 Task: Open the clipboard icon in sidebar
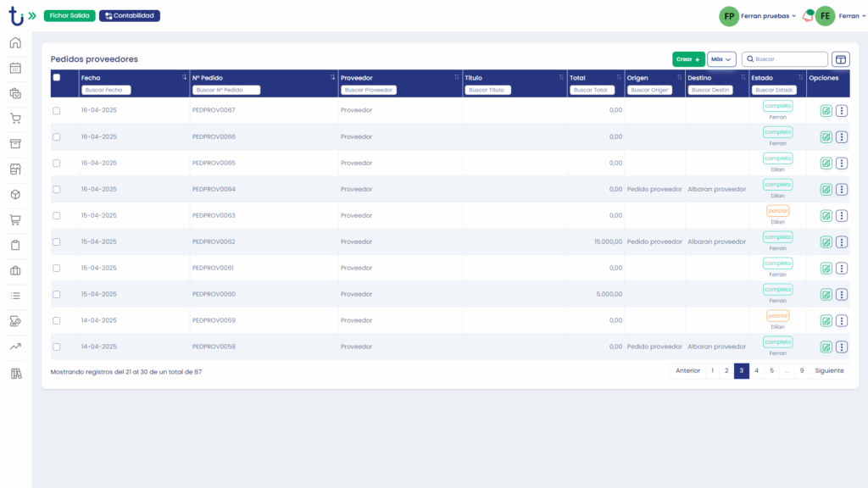pos(15,246)
